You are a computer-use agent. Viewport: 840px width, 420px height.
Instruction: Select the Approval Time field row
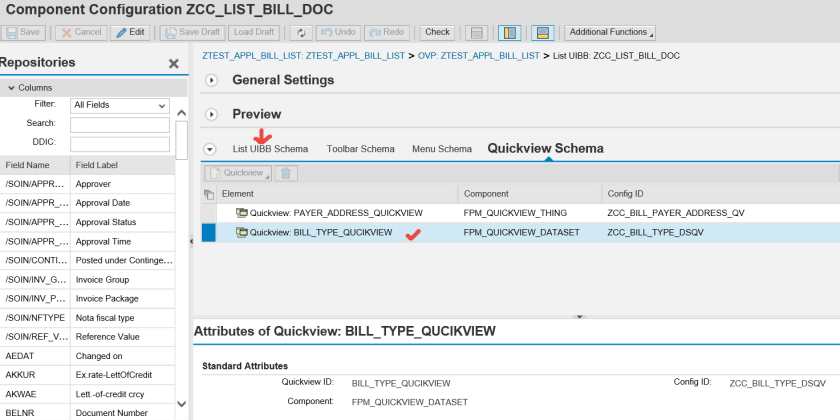click(87, 242)
